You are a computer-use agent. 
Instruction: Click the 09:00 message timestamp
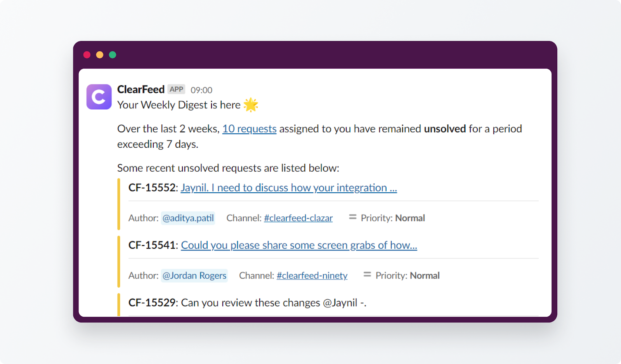coord(202,90)
